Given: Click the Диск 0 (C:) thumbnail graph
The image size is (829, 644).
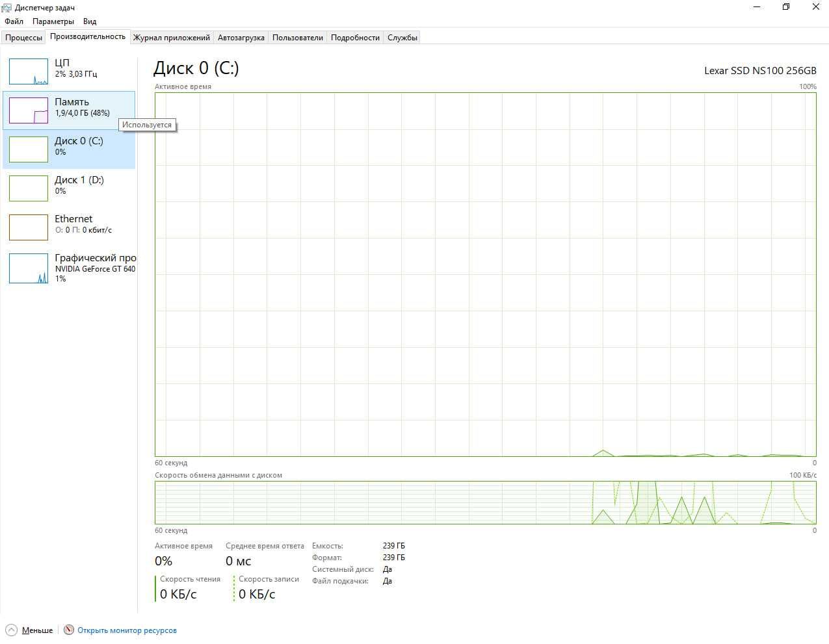Looking at the screenshot, I should (29, 149).
